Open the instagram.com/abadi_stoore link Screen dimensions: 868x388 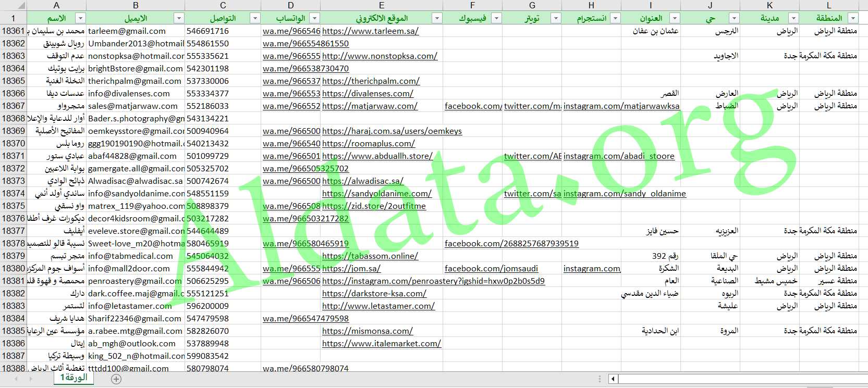pos(619,156)
